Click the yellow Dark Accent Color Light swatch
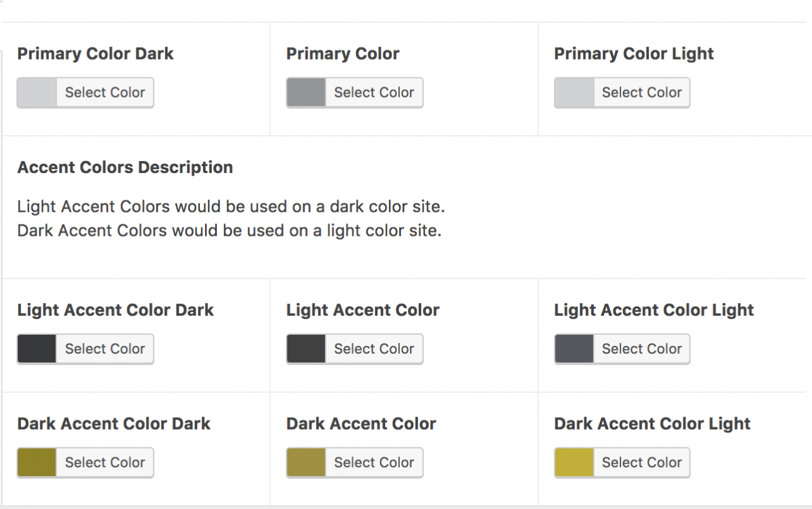812x509 pixels. tap(573, 463)
